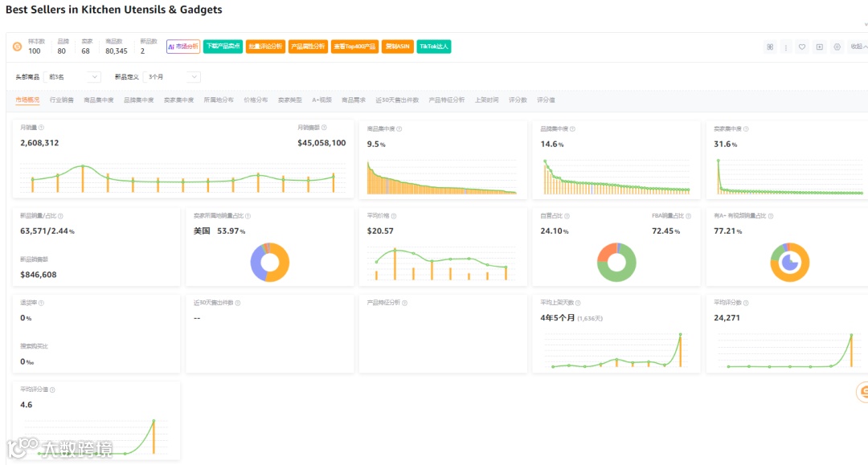Click the new product revenue $846,608
Image resolution: width=868 pixels, height=465 pixels.
(x=39, y=275)
